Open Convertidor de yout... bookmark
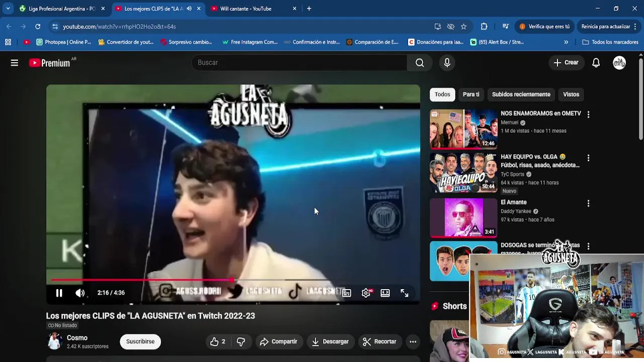The image size is (644, 362). point(125,42)
